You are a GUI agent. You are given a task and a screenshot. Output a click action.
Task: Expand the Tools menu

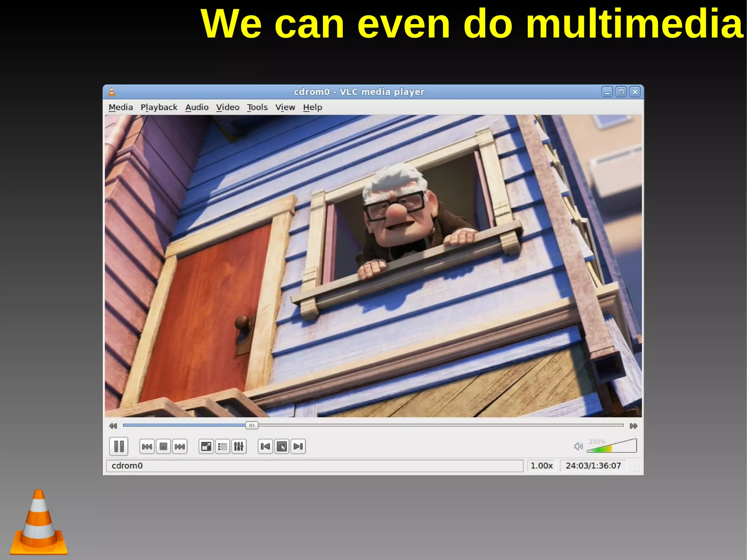pyautogui.click(x=257, y=107)
